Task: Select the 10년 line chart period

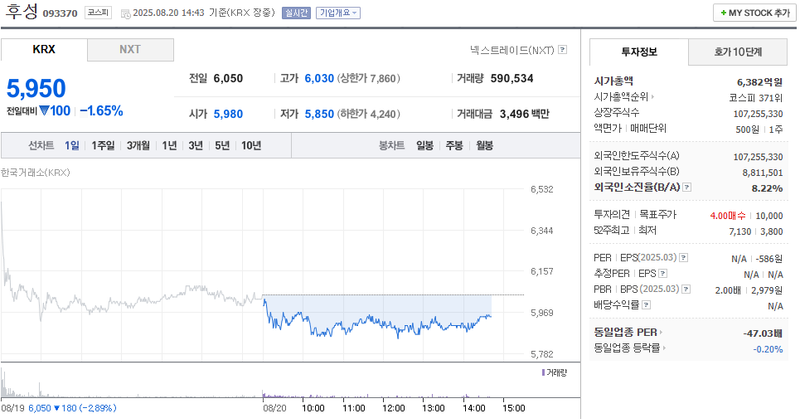Action: click(x=251, y=145)
